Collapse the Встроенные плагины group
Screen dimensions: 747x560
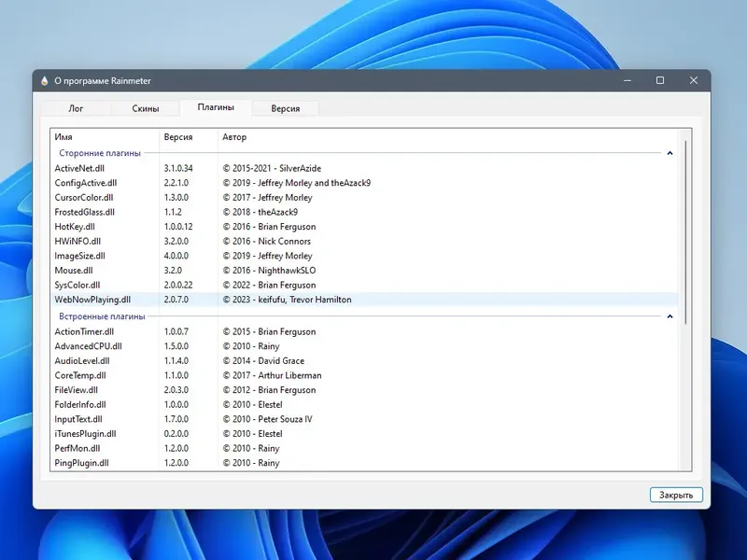coord(669,316)
